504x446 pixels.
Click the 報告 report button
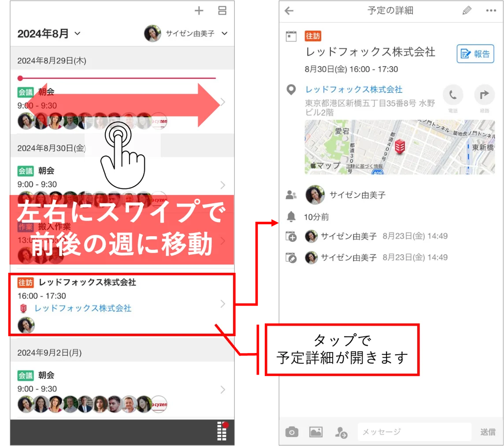click(x=475, y=54)
